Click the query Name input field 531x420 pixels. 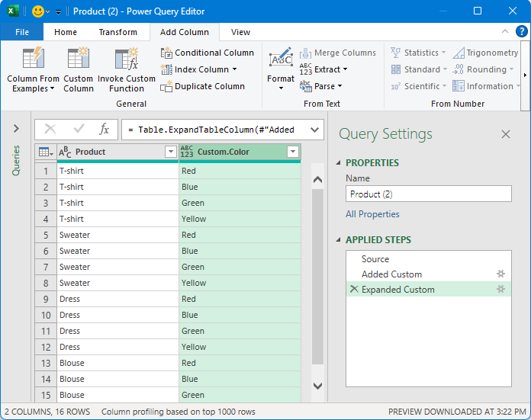click(x=428, y=194)
